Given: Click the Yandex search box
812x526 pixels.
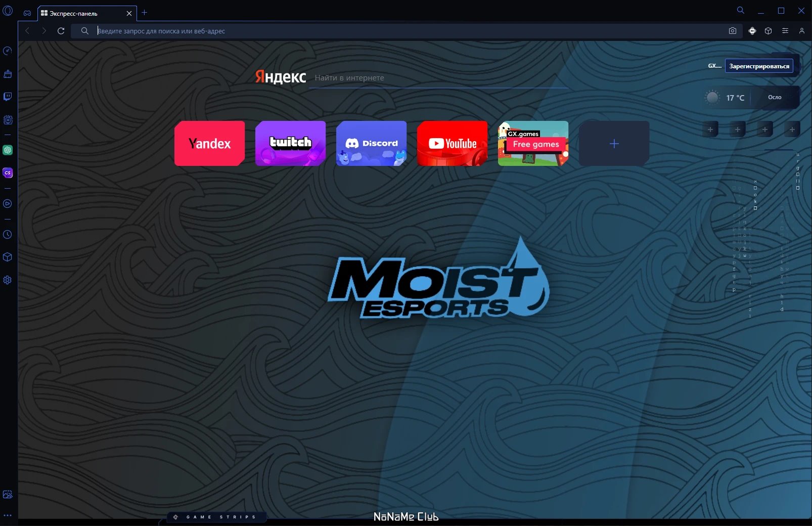Looking at the screenshot, I should tap(438, 78).
